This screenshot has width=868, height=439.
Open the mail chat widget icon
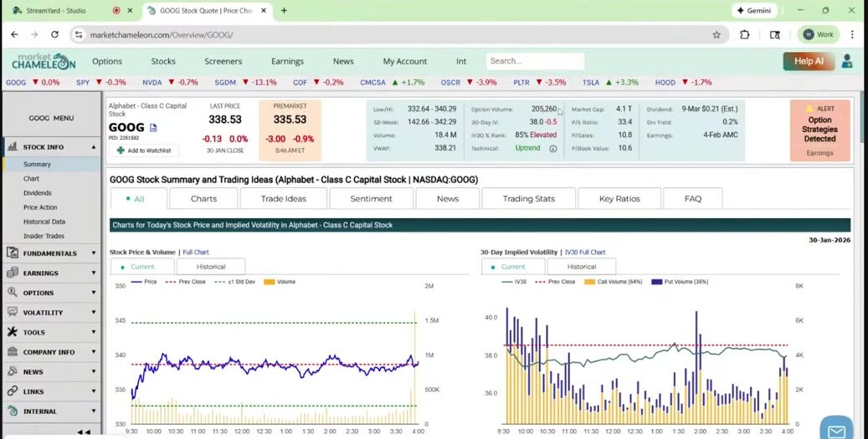[x=836, y=430]
